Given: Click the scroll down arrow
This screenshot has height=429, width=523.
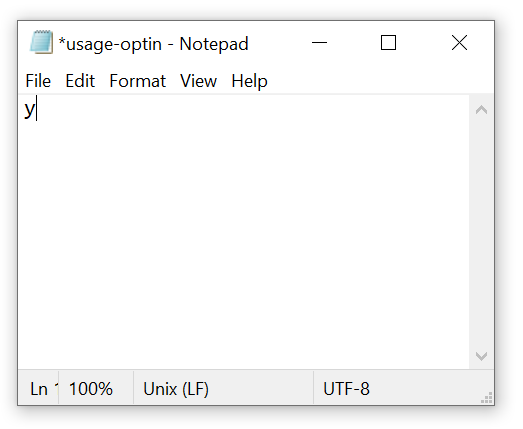Looking at the screenshot, I should tap(481, 356).
